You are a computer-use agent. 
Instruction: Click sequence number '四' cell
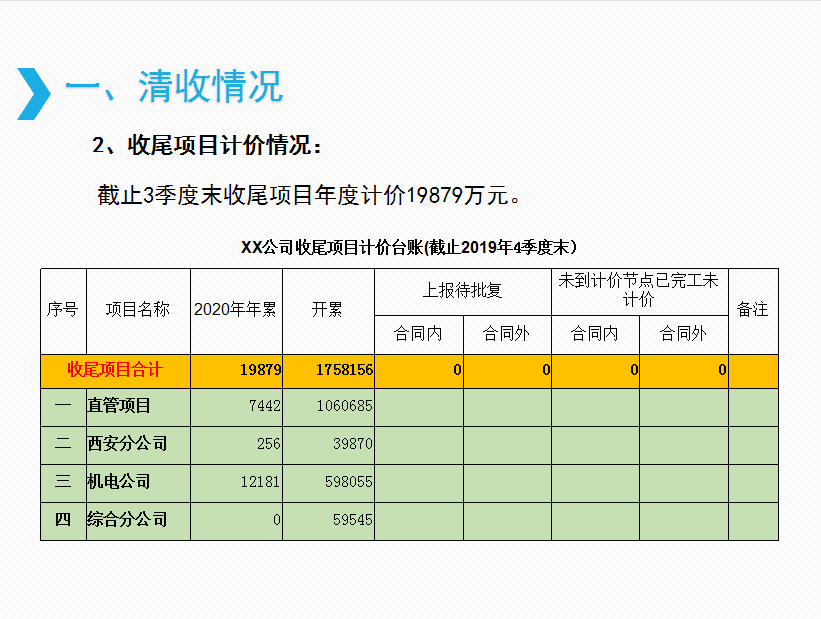[x=63, y=521]
